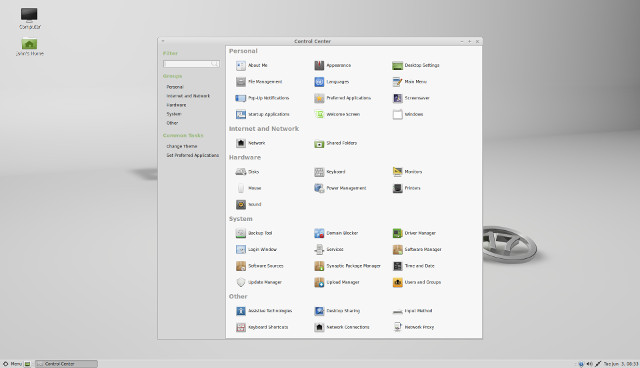The width and height of the screenshot is (640, 368).
Task: Launch Driver Manager icon
Action: tap(397, 233)
